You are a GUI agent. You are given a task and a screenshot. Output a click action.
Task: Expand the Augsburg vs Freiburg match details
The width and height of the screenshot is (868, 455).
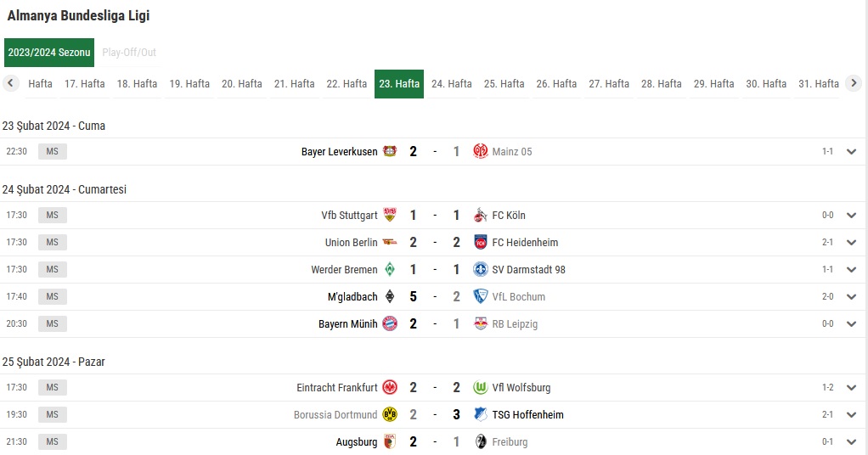pos(851,441)
